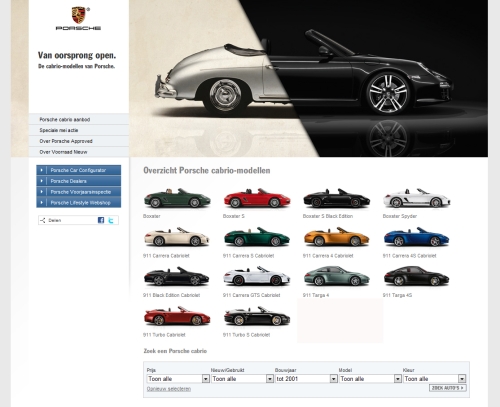Select the red Boxster S thumbnail

tap(257, 198)
